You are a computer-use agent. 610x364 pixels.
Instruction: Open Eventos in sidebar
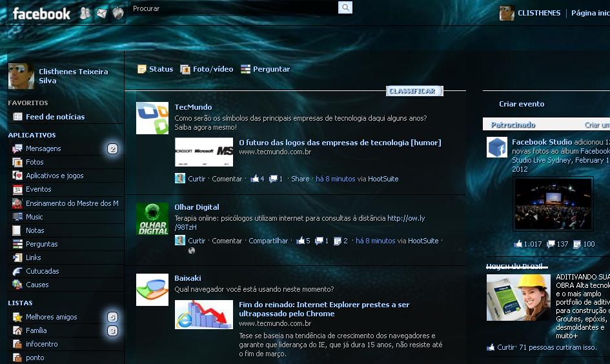(39, 189)
